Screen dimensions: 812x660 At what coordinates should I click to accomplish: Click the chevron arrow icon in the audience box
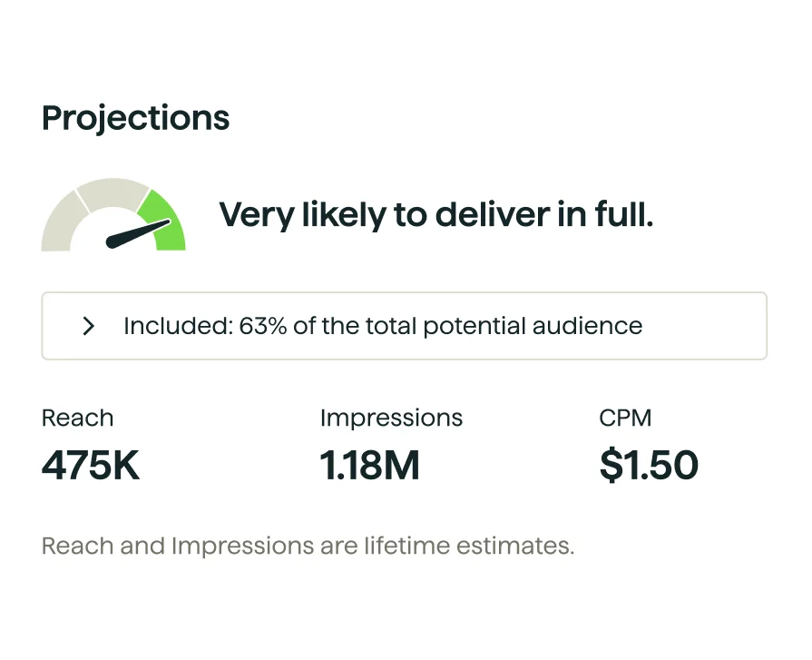pos(88,326)
